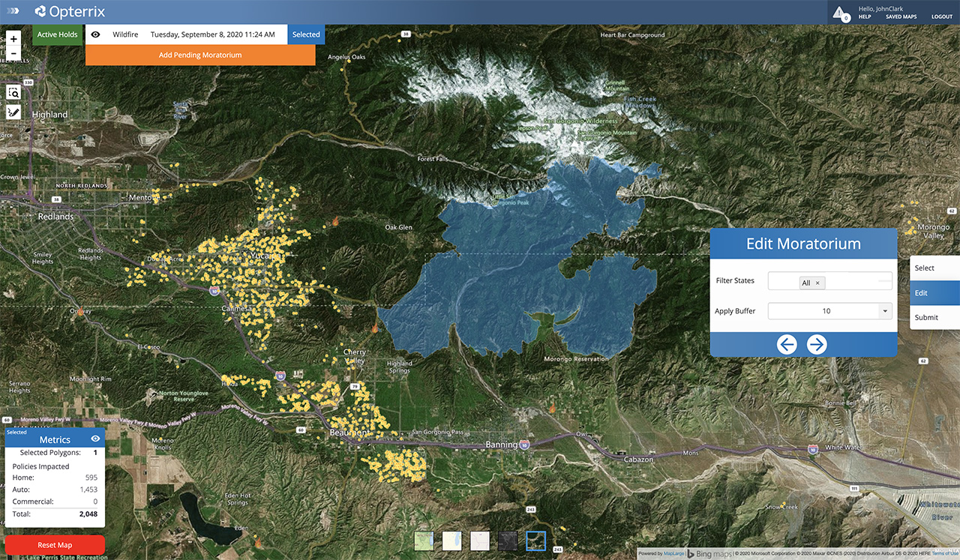This screenshot has height=560, width=960.
Task: Remove the All tag from Filter States
Action: point(817,283)
